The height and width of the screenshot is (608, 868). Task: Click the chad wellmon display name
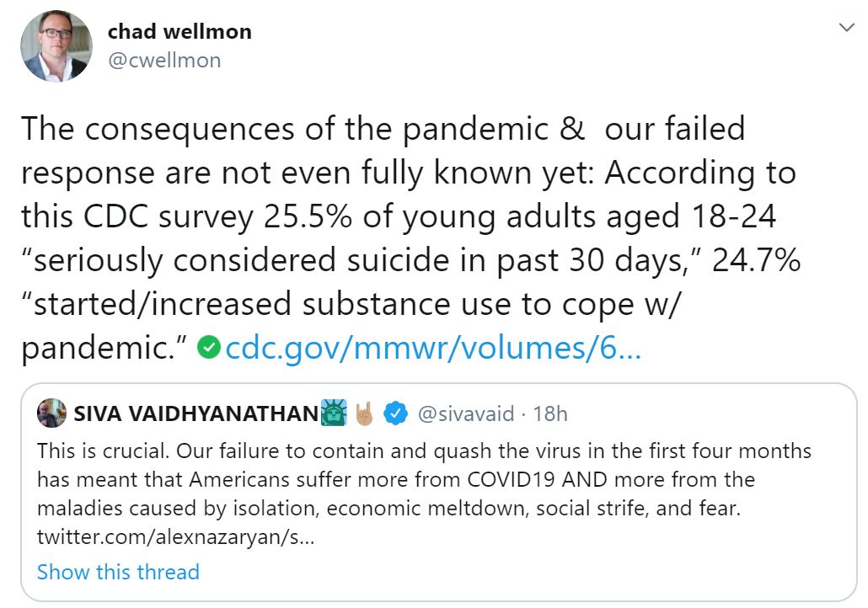click(x=179, y=31)
